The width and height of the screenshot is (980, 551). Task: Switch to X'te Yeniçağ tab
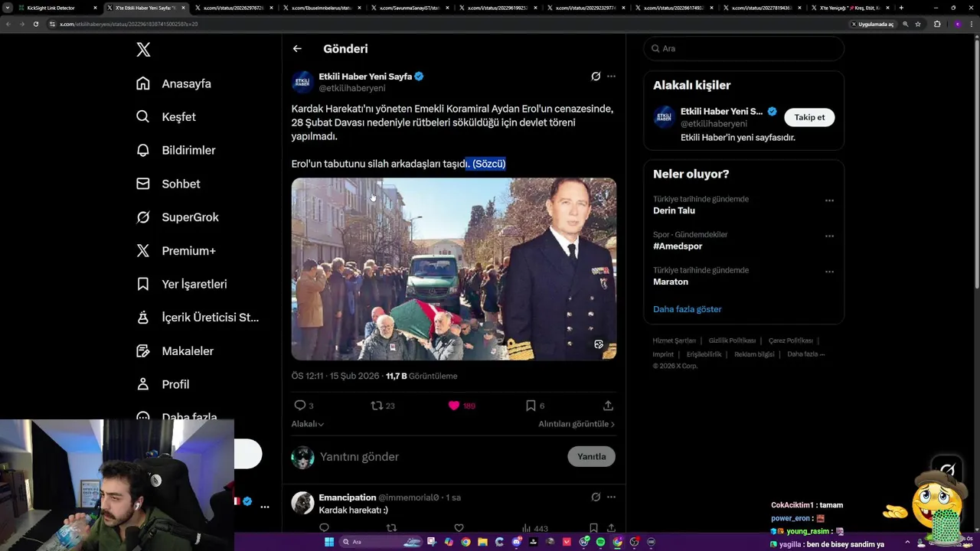pos(850,8)
